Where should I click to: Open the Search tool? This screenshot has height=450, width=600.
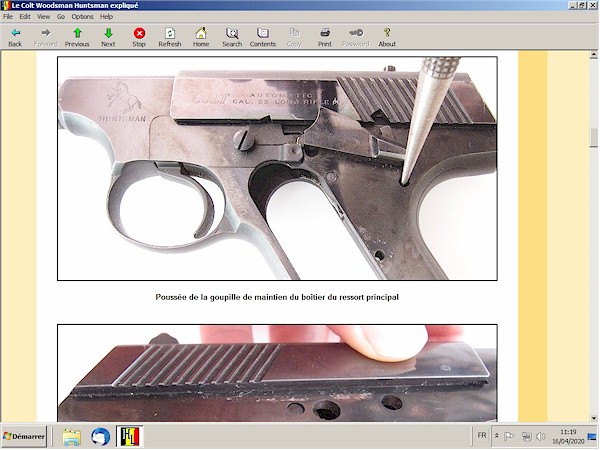(232, 37)
